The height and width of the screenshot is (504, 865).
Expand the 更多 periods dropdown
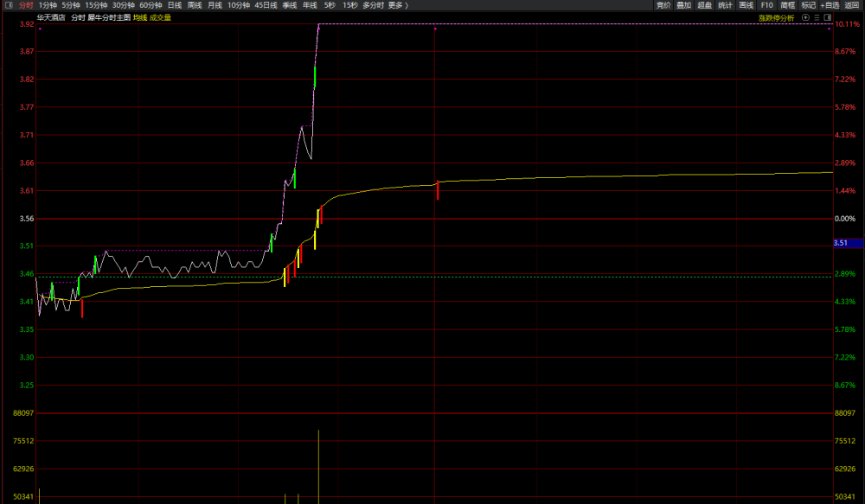pos(398,5)
